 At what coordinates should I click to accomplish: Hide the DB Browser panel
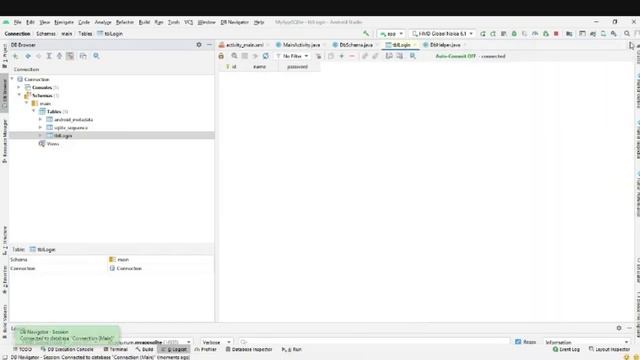(x=209, y=44)
